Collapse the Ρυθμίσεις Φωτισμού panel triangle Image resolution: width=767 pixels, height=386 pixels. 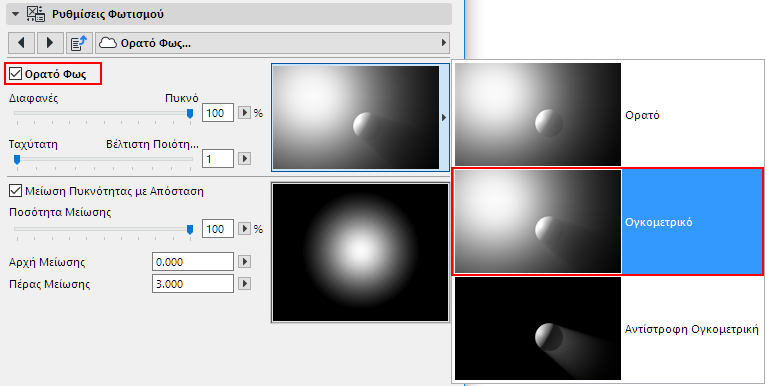[15, 14]
